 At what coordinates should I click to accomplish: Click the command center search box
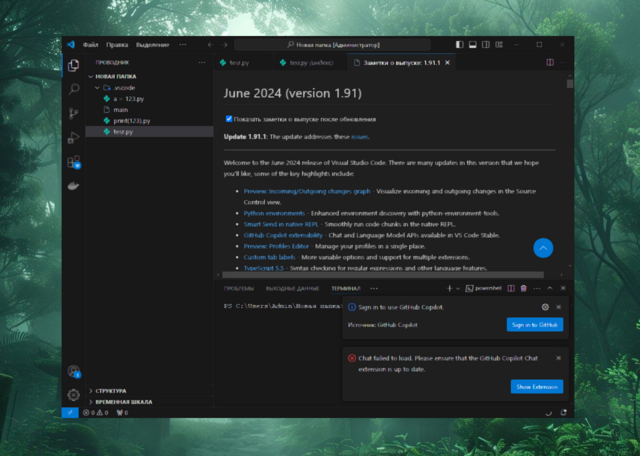coord(333,44)
